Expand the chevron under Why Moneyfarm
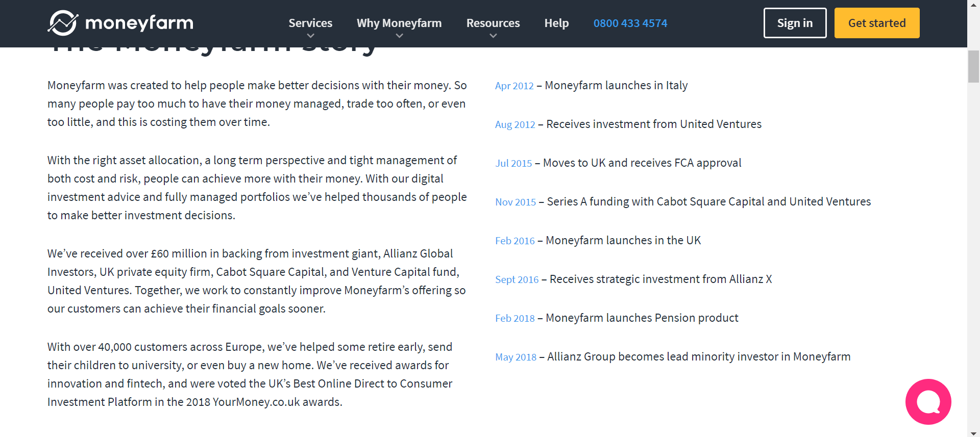 [x=399, y=36]
